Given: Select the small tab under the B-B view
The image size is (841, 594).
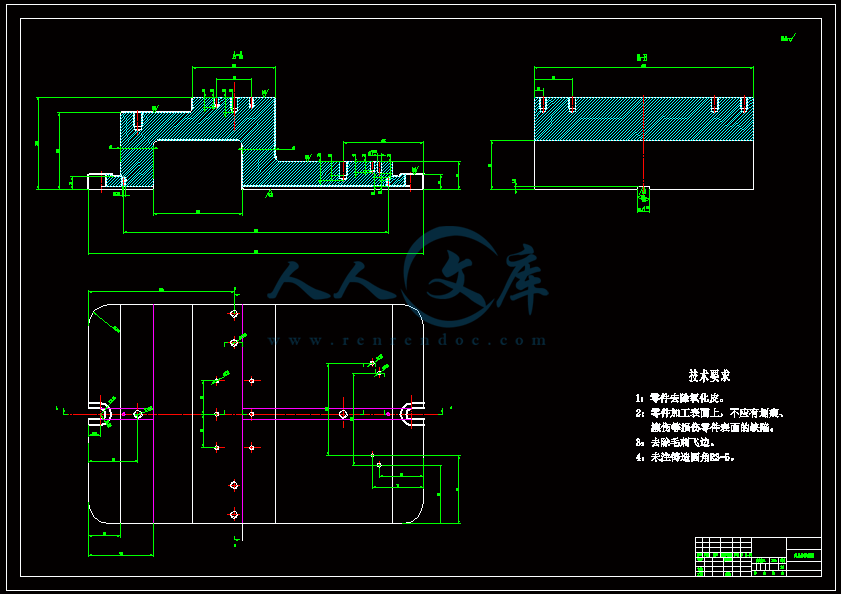Looking at the screenshot, I should [644, 199].
